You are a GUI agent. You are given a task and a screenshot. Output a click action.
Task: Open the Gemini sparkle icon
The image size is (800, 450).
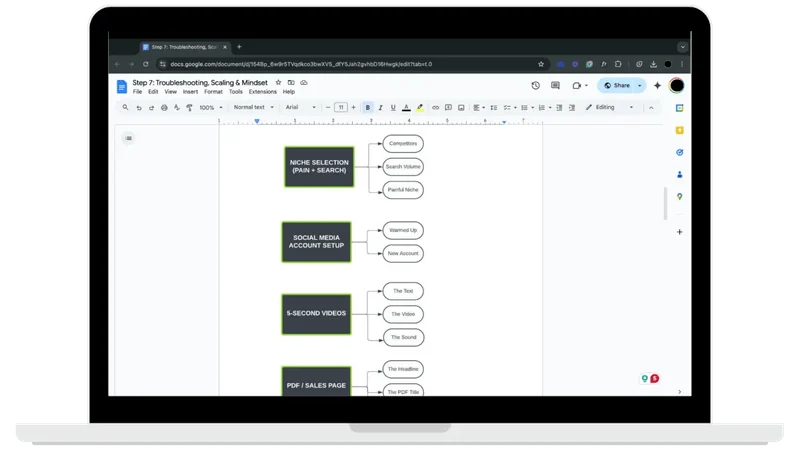(657, 86)
